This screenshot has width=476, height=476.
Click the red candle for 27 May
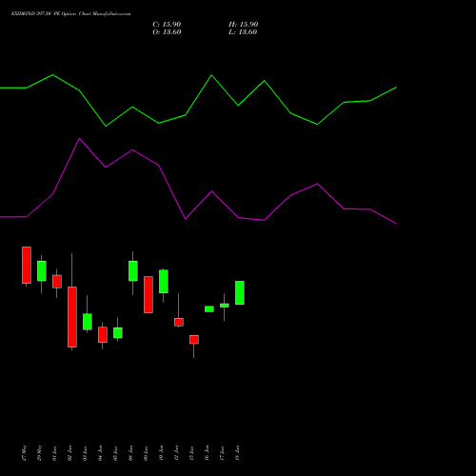(x=27, y=265)
